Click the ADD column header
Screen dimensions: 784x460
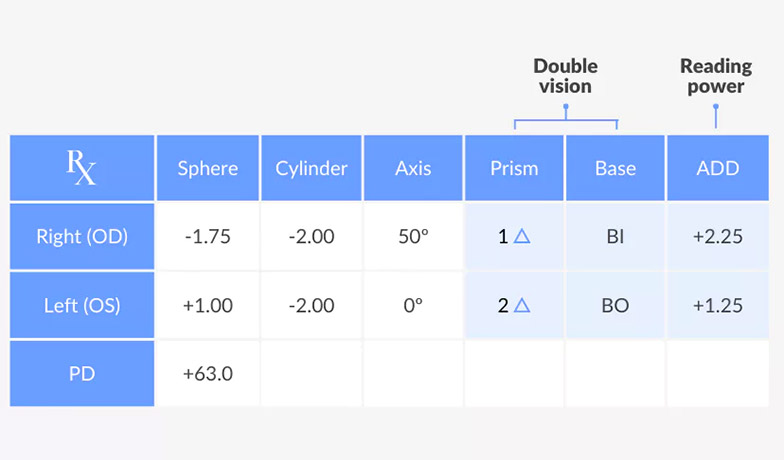tap(717, 168)
